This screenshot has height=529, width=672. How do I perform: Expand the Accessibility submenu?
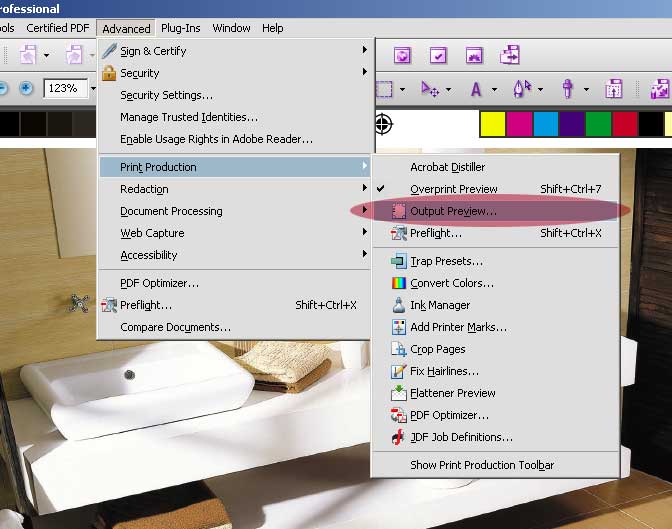[235, 255]
